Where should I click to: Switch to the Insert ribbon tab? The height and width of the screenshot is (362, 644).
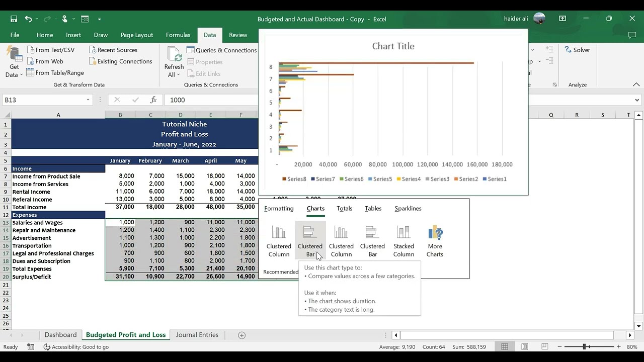click(73, 35)
